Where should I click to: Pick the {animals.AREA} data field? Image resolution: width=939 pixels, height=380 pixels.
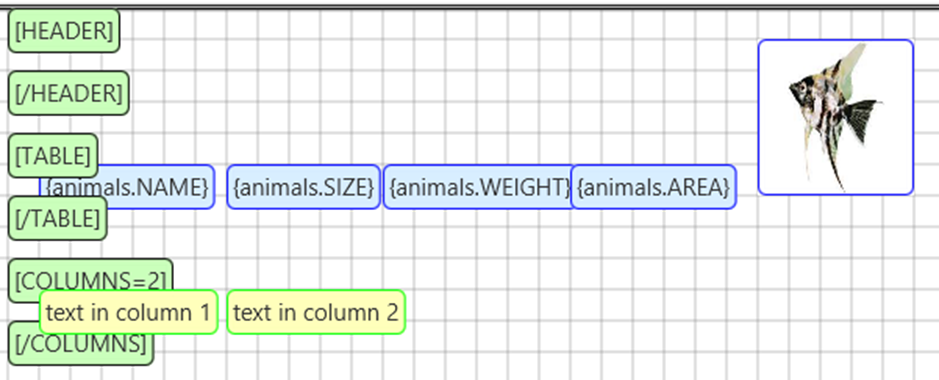[653, 187]
